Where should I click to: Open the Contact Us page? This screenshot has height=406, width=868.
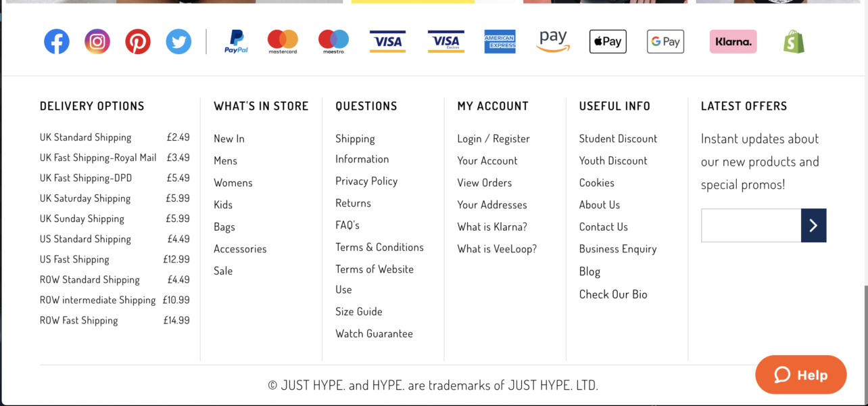coord(604,227)
